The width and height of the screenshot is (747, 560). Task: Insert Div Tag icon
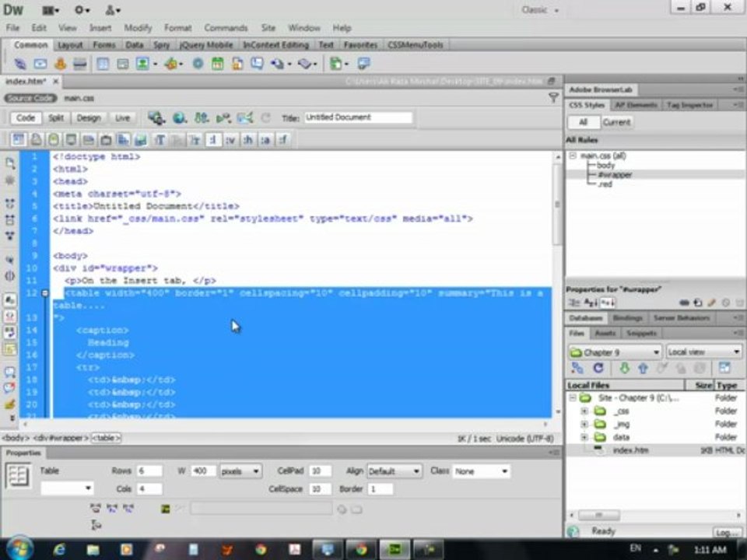coord(122,63)
